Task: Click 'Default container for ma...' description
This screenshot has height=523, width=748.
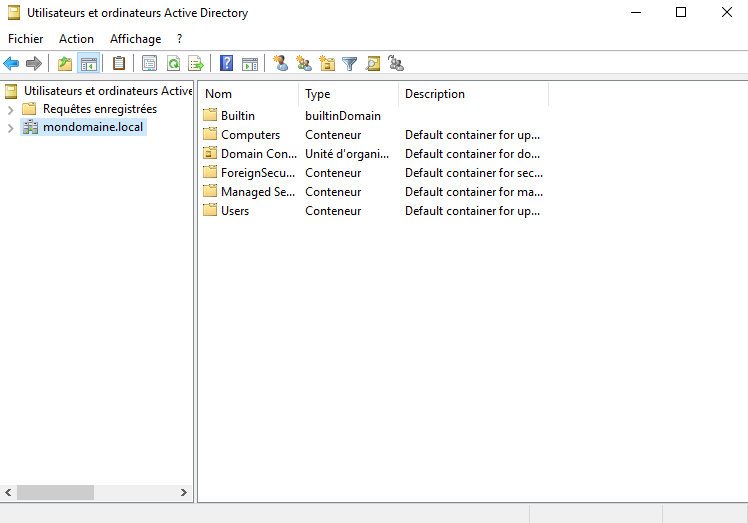Action: 474,192
